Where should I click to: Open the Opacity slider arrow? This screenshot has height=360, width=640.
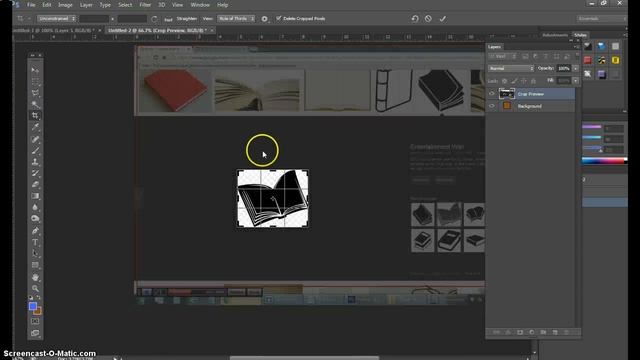click(576, 69)
